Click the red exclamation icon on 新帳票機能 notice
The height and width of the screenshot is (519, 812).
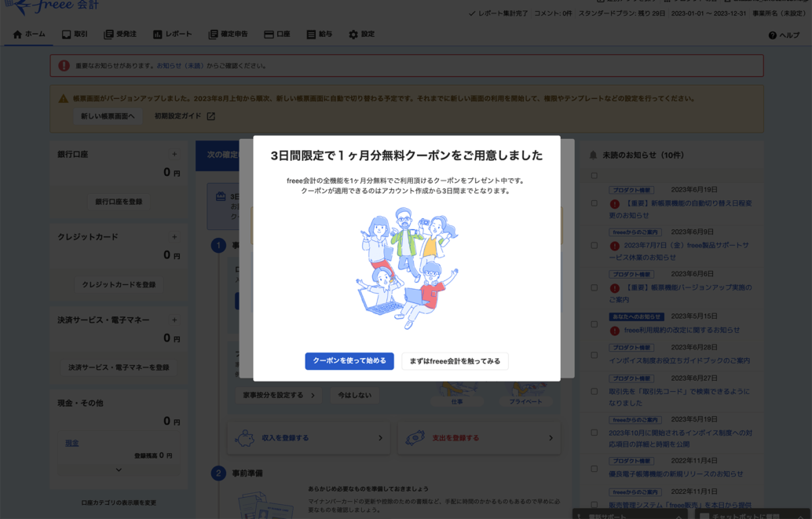coord(615,203)
